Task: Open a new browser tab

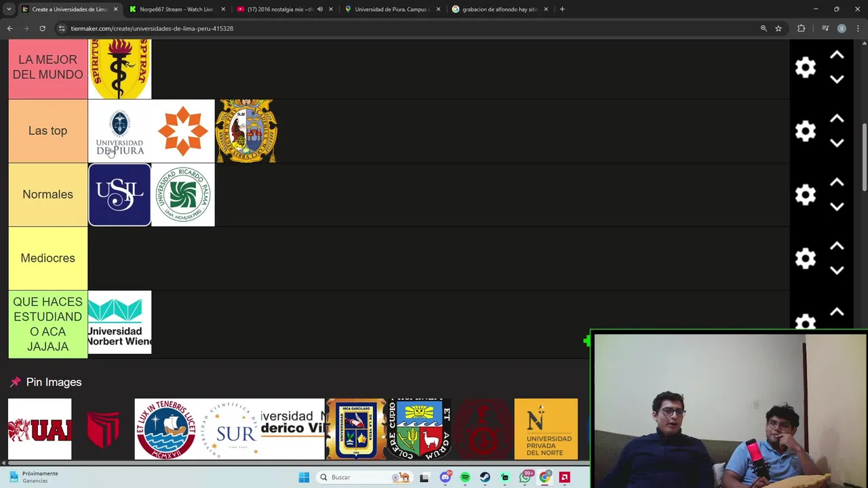Action: (562, 9)
